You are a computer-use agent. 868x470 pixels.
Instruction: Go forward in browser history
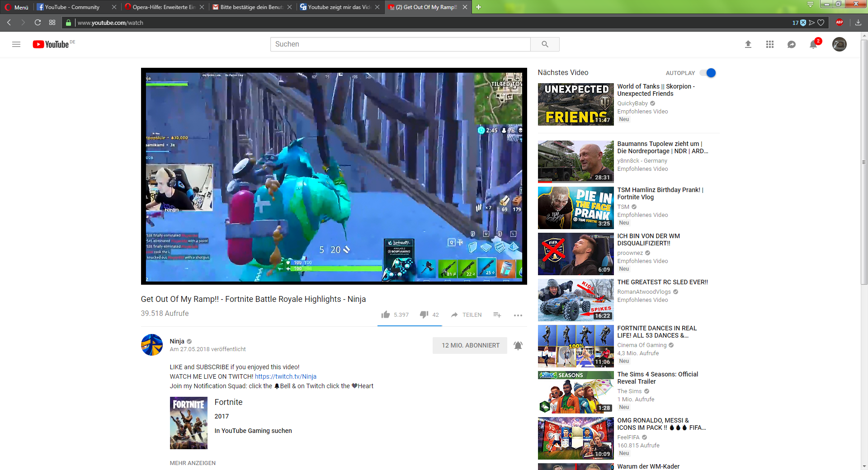(23, 22)
